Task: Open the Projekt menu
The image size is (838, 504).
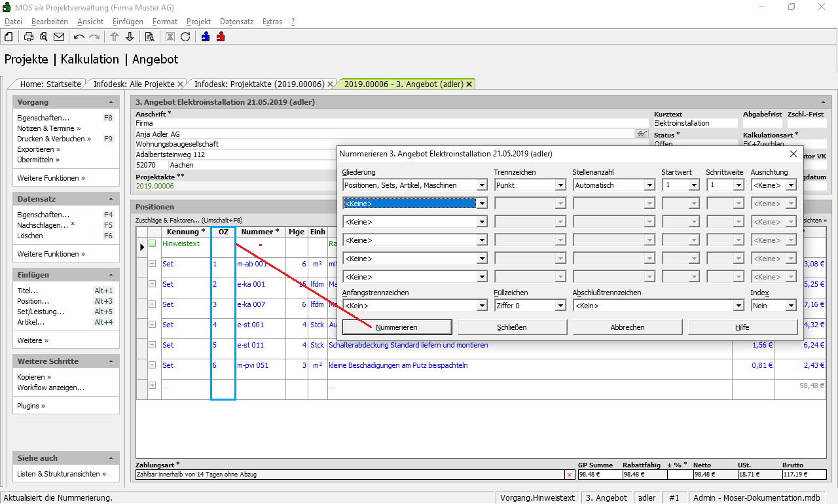Action: tap(198, 22)
